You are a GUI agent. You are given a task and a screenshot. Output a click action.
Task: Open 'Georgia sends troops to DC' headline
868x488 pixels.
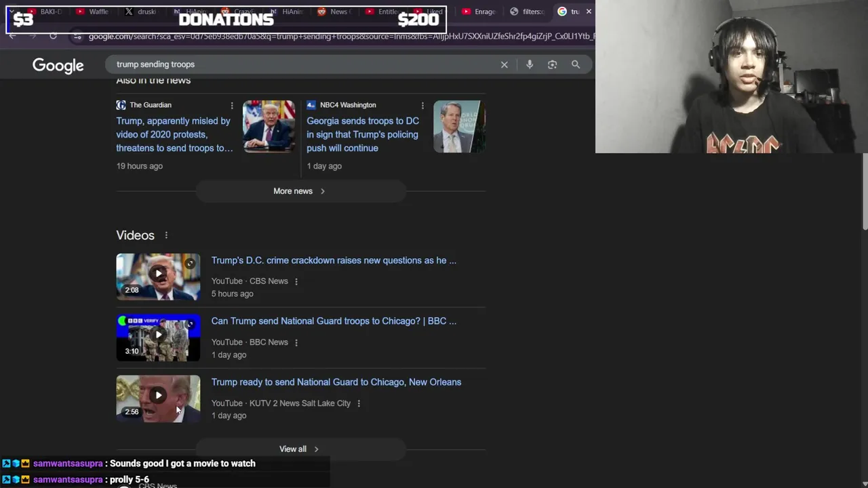tap(363, 134)
